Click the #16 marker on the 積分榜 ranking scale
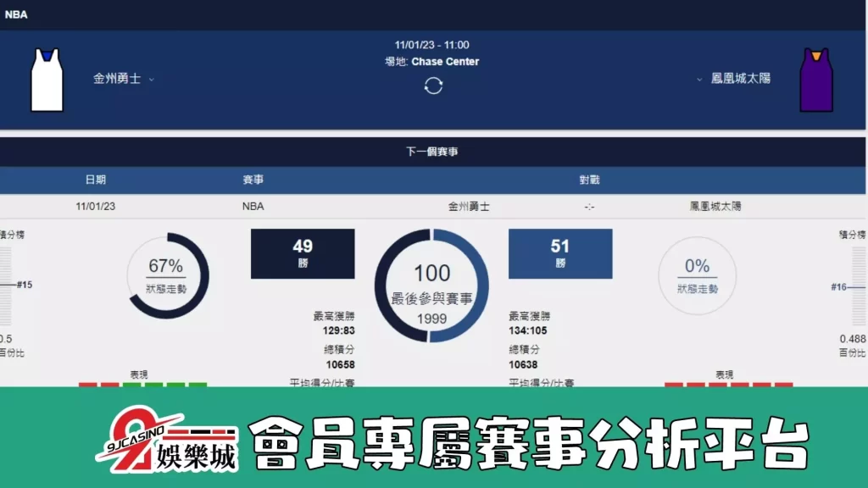Image resolution: width=868 pixels, height=488 pixels. [x=840, y=288]
